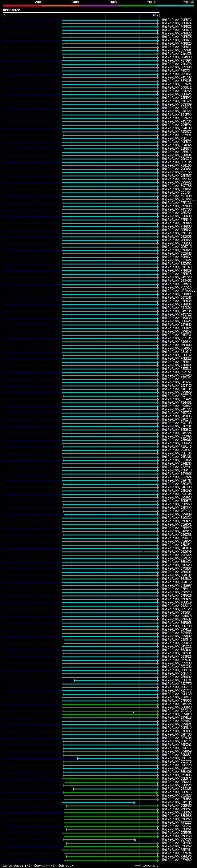Select the UniRef100_C0PMJ0 label
Image resolution: width=197 pixels, height=868 pixels.
tap(177, 728)
